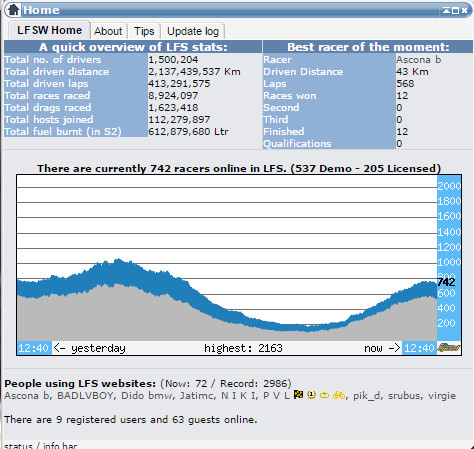Click logo icon at graph bottom-right corner
The height and width of the screenshot is (449, 474).
point(449,348)
